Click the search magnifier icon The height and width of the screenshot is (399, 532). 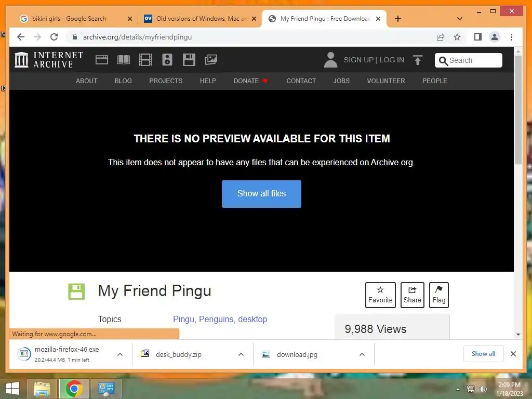[x=443, y=60]
